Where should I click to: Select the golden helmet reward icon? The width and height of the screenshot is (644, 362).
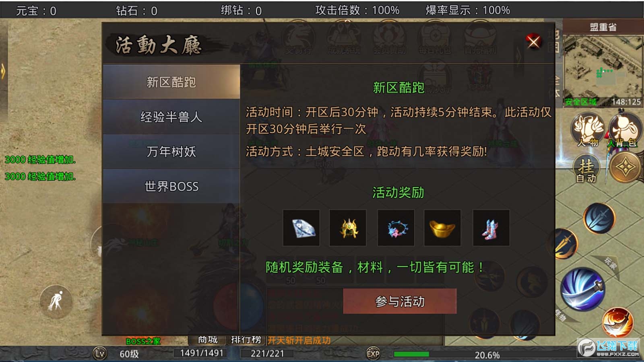[x=348, y=228]
